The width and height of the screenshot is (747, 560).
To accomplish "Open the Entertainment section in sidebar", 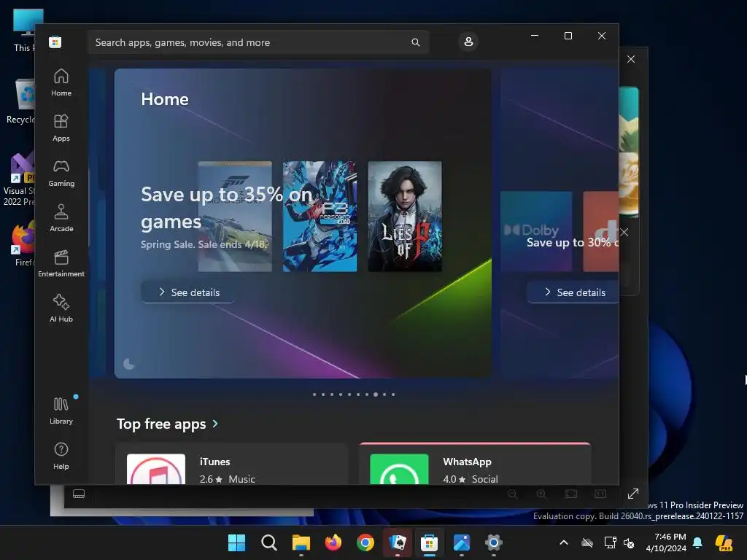I will (x=61, y=264).
